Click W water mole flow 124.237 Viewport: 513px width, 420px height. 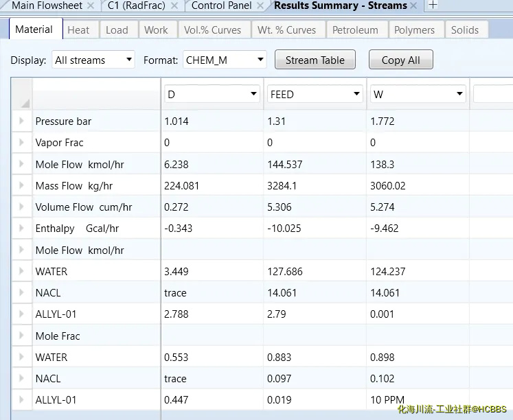tap(388, 271)
